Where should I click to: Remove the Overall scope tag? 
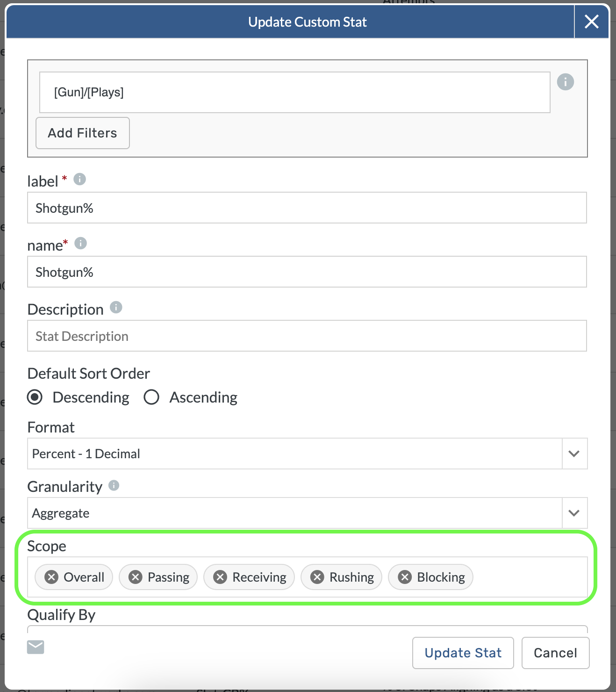(x=51, y=577)
